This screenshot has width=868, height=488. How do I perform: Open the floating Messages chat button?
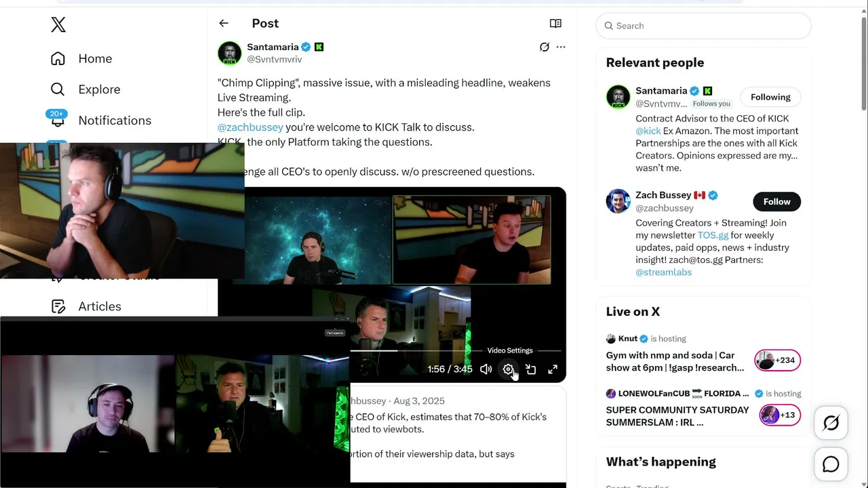pos(831,464)
